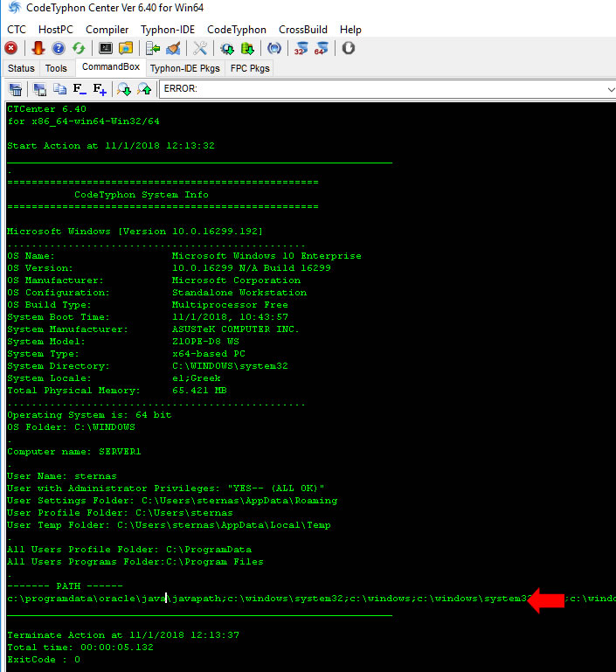Screen dimensions: 616x672
Task: Click the red X stop icon
Action: pyautogui.click(x=11, y=48)
